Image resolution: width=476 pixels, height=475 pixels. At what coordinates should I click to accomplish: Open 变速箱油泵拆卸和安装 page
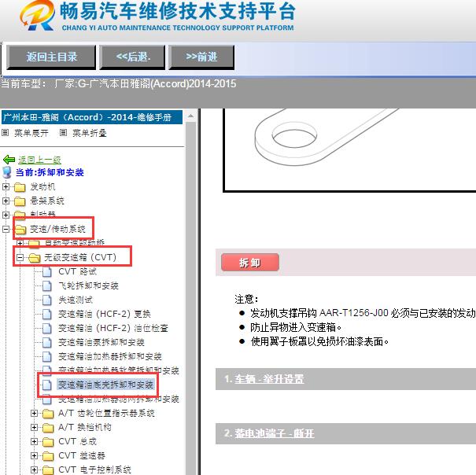pyautogui.click(x=101, y=342)
